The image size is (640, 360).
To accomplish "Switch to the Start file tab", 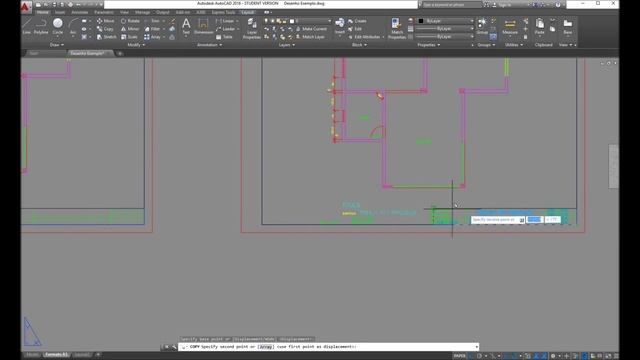I will [x=33, y=53].
